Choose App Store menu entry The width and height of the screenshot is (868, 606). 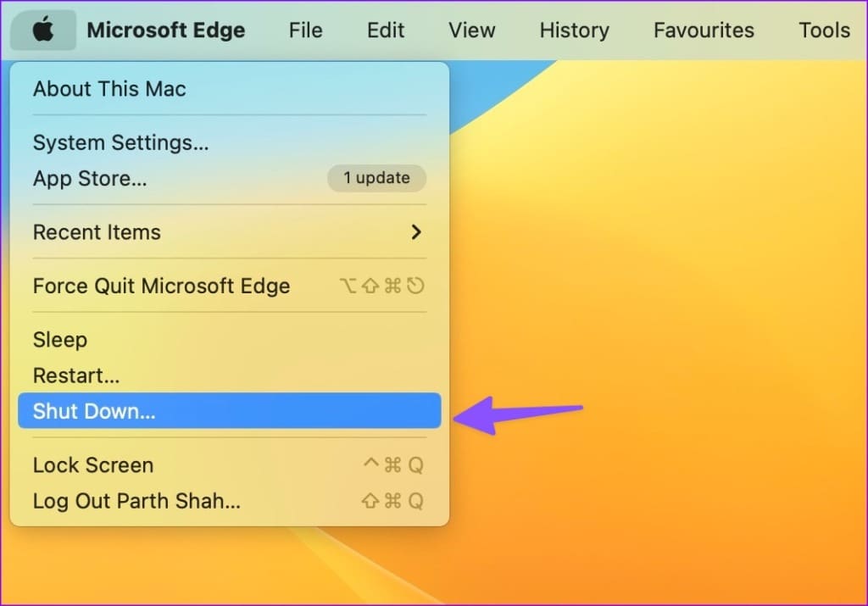click(x=230, y=179)
